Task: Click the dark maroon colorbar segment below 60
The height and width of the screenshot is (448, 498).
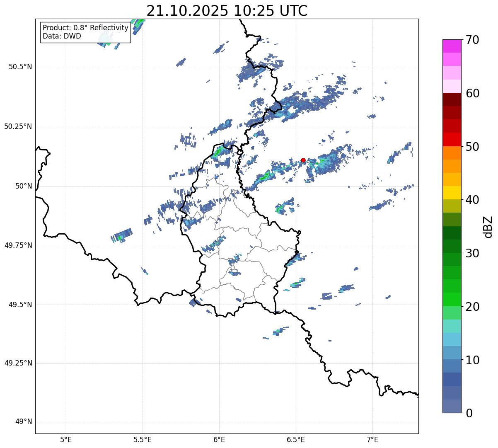Action: coord(452,100)
